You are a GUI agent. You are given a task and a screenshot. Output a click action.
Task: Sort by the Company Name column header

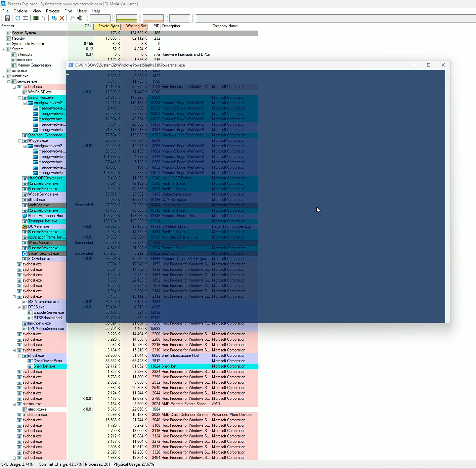coord(235,26)
